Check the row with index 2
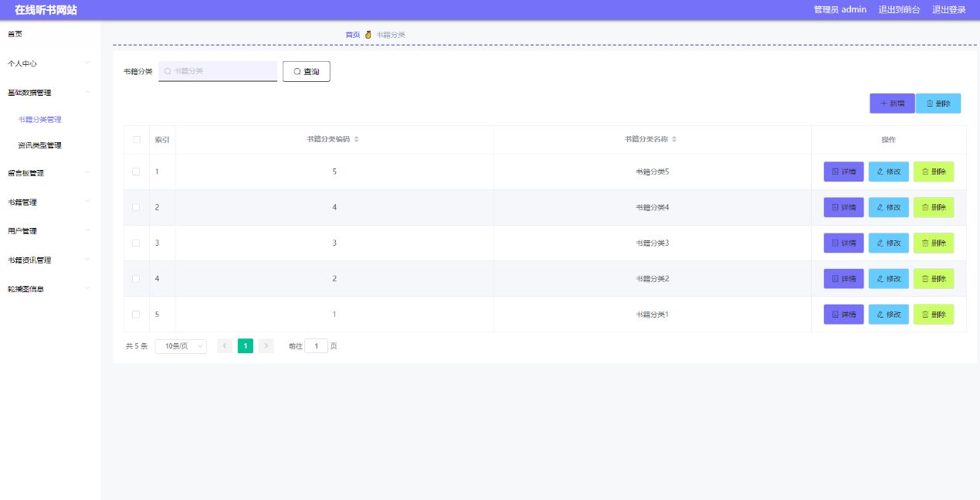Viewport: 980px width, 500px height. coord(136,207)
